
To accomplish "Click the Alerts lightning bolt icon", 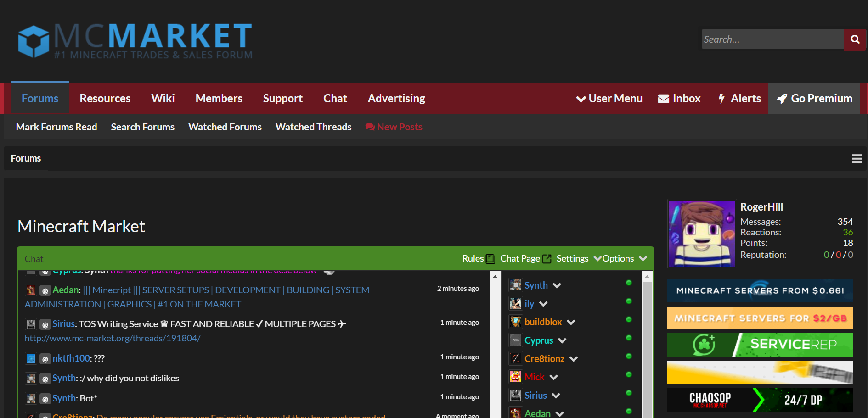I will (x=721, y=99).
